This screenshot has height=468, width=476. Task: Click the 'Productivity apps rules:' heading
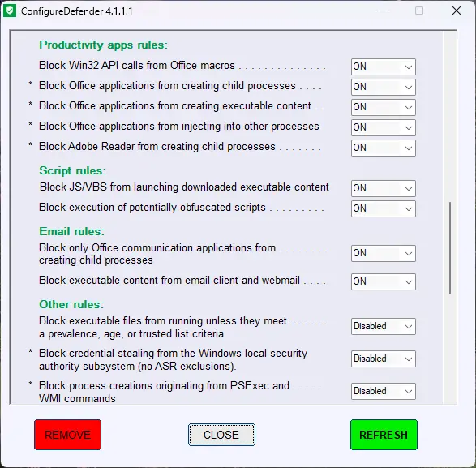pyautogui.click(x=103, y=45)
